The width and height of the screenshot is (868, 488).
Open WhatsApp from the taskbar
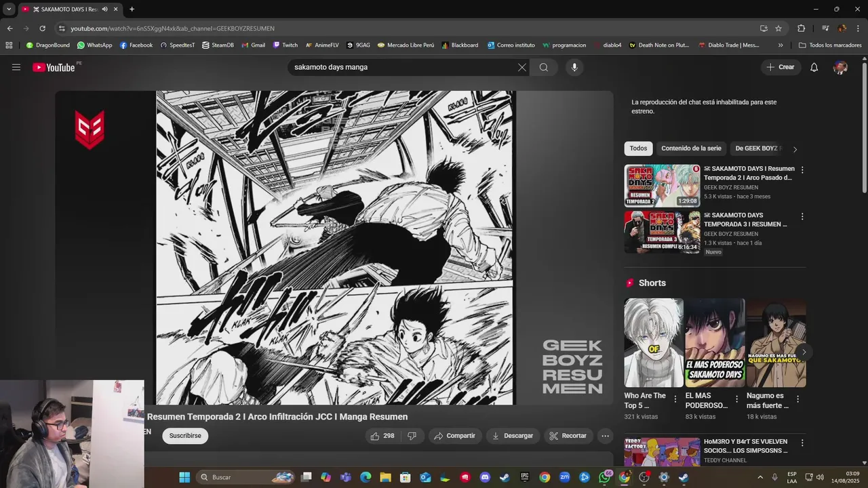pos(605,477)
